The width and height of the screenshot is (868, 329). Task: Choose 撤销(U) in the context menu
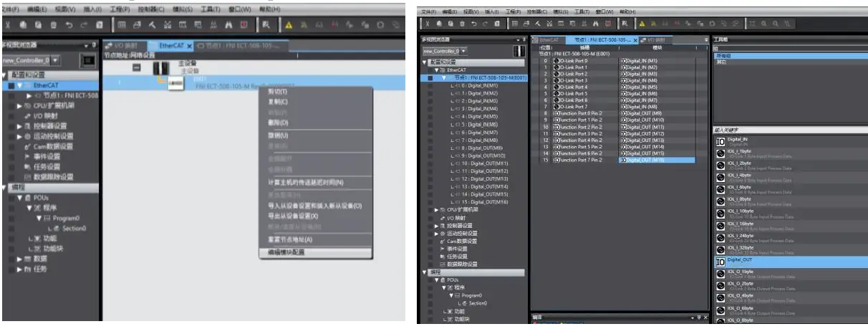pyautogui.click(x=278, y=135)
